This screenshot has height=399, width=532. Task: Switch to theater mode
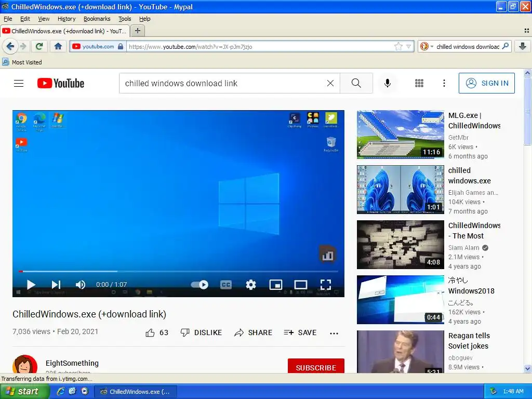[x=301, y=285]
